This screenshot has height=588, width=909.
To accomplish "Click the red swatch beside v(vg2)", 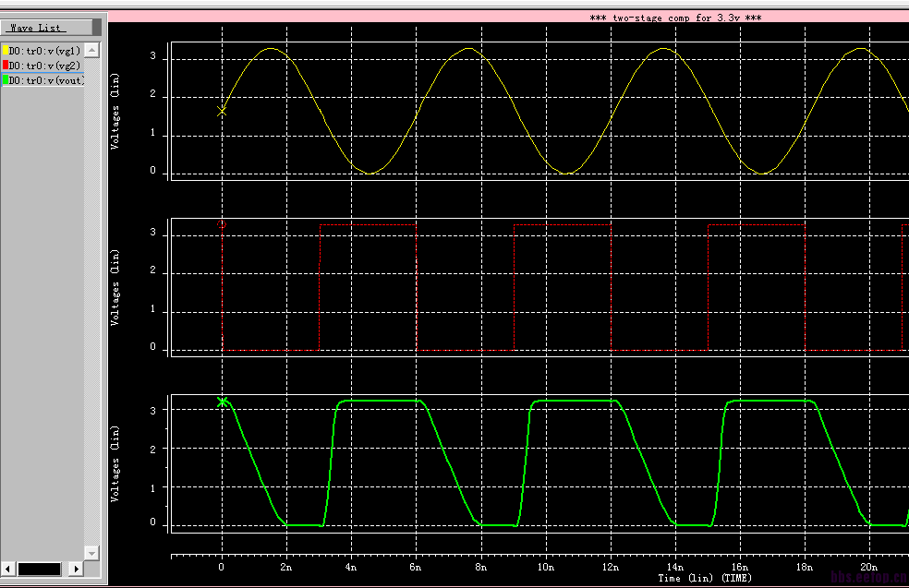I will [x=6, y=65].
